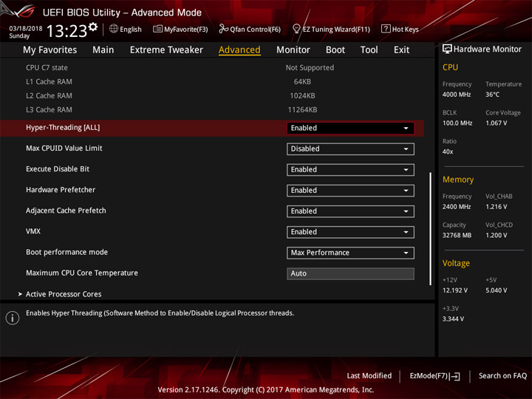The image size is (532, 399).
Task: Open Hardware Prefetcher dropdown
Action: click(x=350, y=191)
